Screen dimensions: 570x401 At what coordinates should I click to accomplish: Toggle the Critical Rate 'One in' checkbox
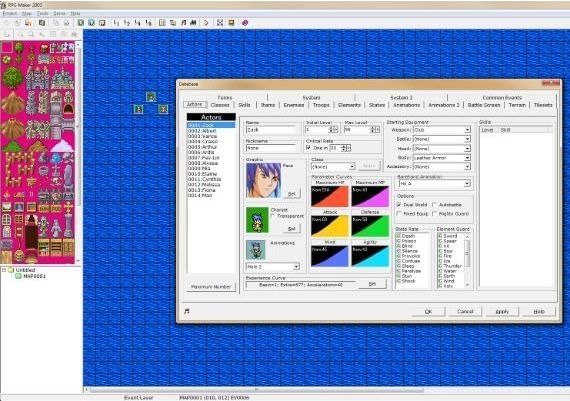point(309,148)
